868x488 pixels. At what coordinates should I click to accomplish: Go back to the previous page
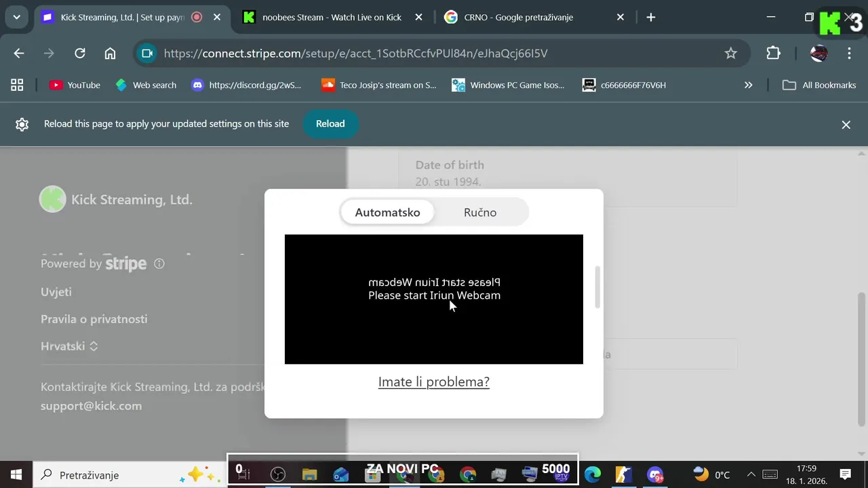click(19, 54)
